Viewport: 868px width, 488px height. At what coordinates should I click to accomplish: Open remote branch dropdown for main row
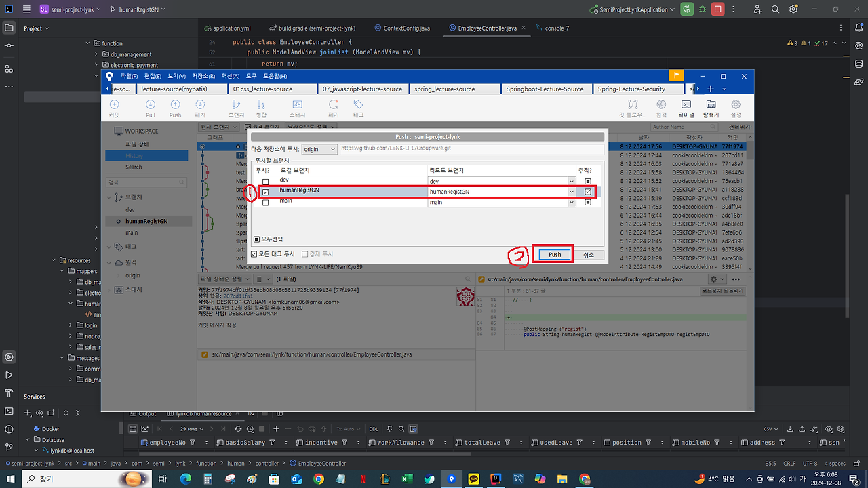click(x=571, y=202)
